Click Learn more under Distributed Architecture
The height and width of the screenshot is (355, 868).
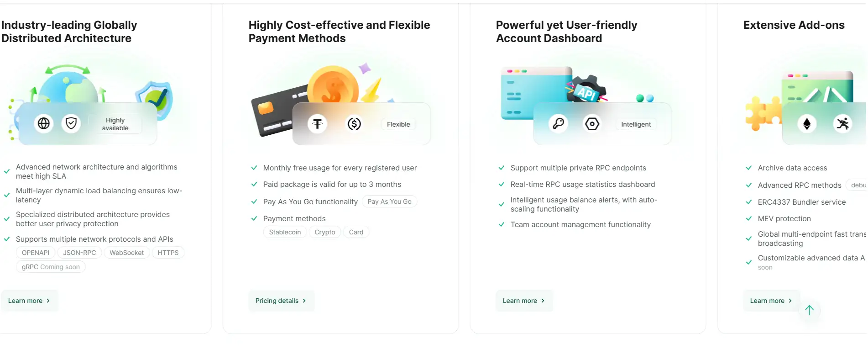point(29,301)
